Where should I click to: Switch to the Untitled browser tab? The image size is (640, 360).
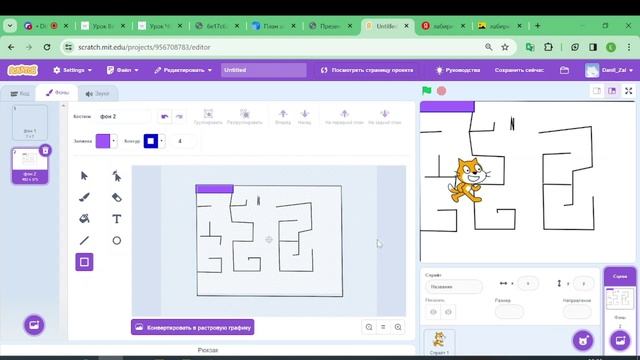pos(387,26)
